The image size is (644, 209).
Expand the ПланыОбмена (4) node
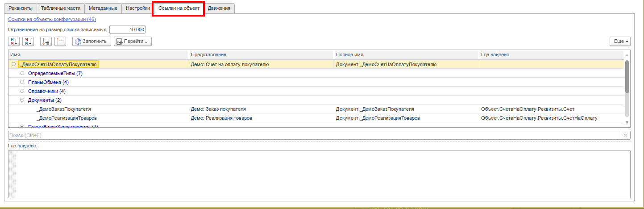[x=22, y=82]
